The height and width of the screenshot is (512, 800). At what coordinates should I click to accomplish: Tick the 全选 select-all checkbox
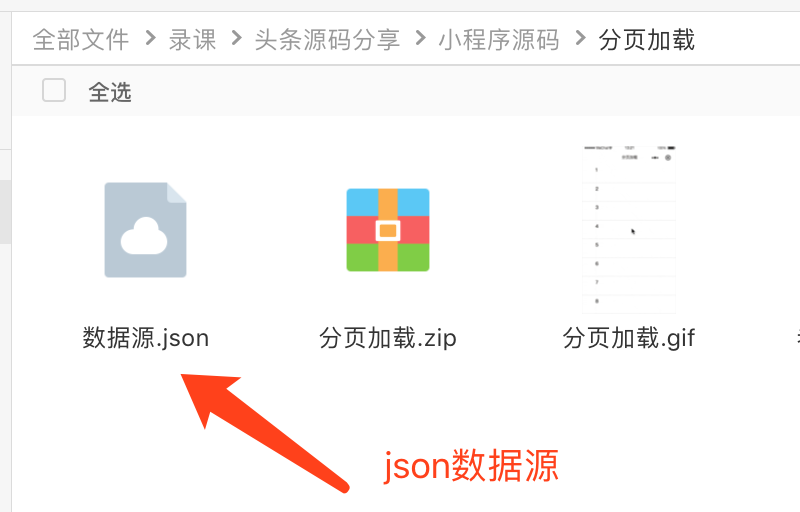54,90
